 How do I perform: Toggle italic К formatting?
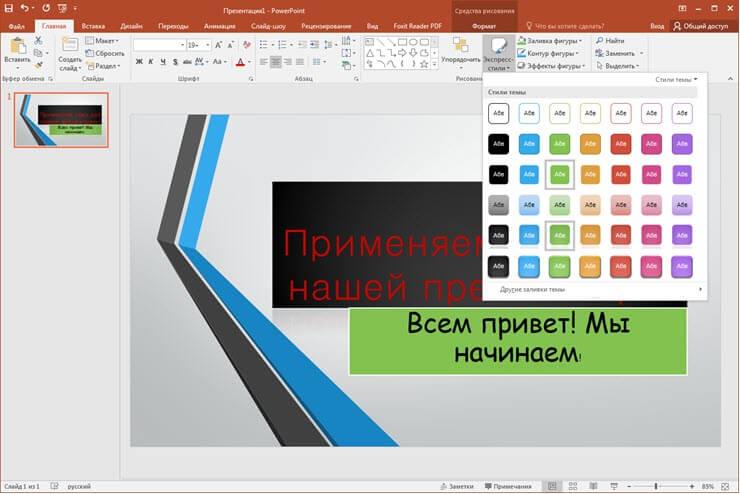pyautogui.click(x=151, y=62)
